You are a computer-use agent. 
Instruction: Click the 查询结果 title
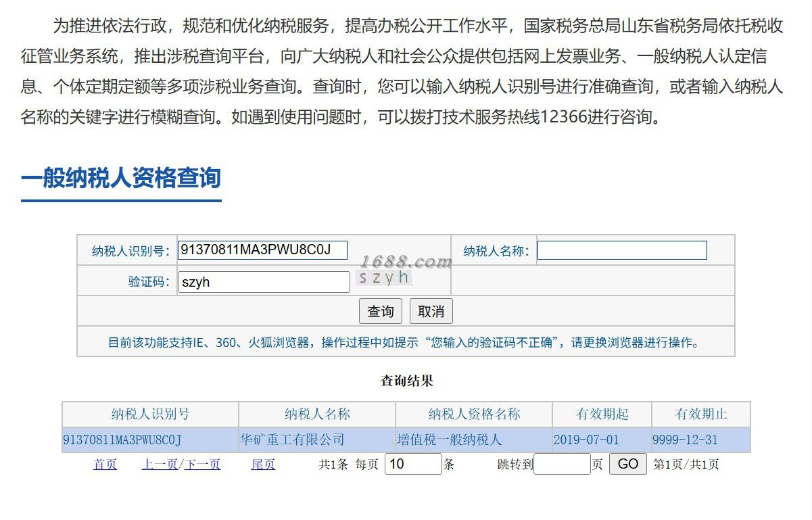click(406, 381)
